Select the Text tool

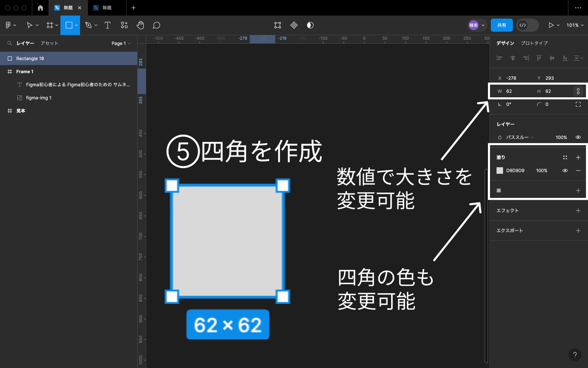pyautogui.click(x=108, y=25)
